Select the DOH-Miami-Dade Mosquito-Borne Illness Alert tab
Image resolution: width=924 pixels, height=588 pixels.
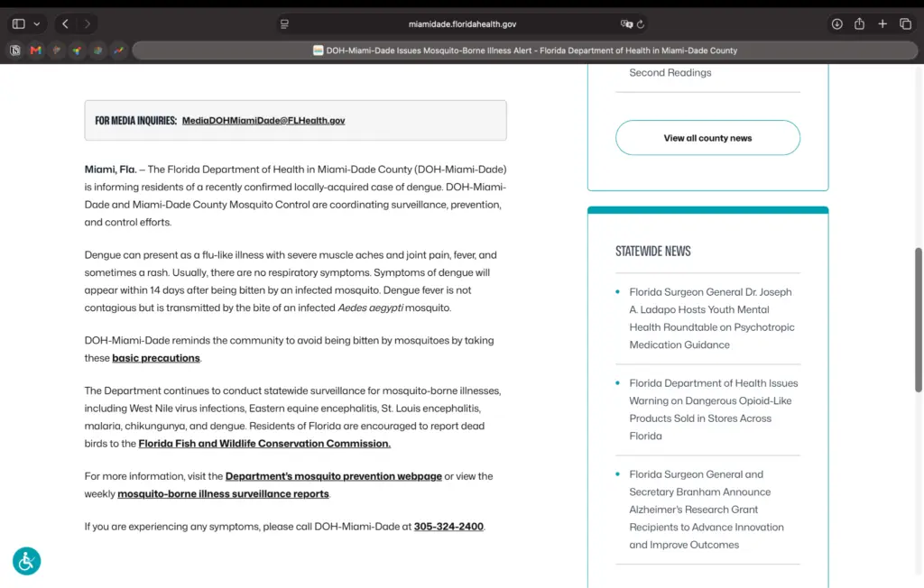click(x=524, y=51)
